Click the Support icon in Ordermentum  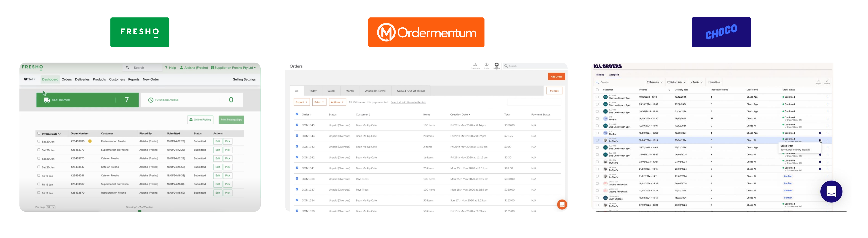click(x=497, y=65)
